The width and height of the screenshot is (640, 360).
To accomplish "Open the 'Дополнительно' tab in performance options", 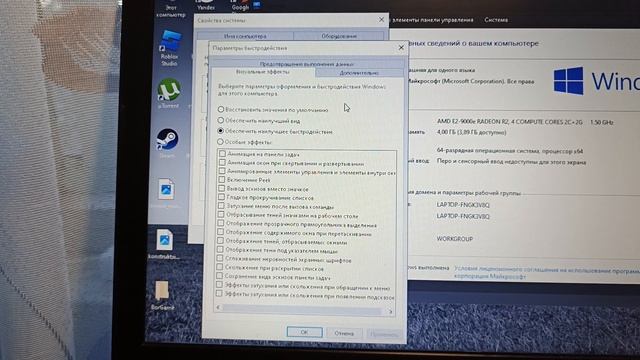I will 359,73.
